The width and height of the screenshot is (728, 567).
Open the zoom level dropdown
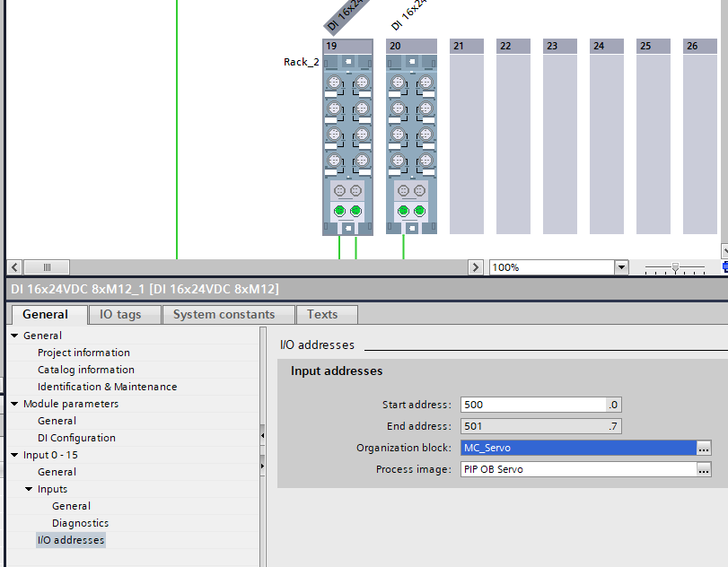click(x=620, y=267)
